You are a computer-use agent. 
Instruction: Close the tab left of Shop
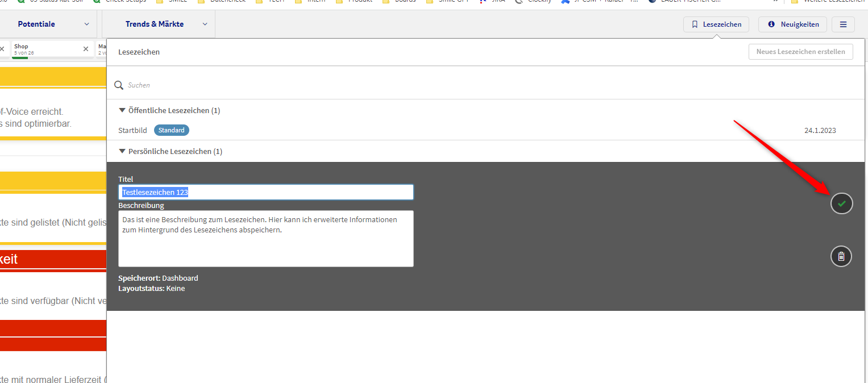coord(2,49)
